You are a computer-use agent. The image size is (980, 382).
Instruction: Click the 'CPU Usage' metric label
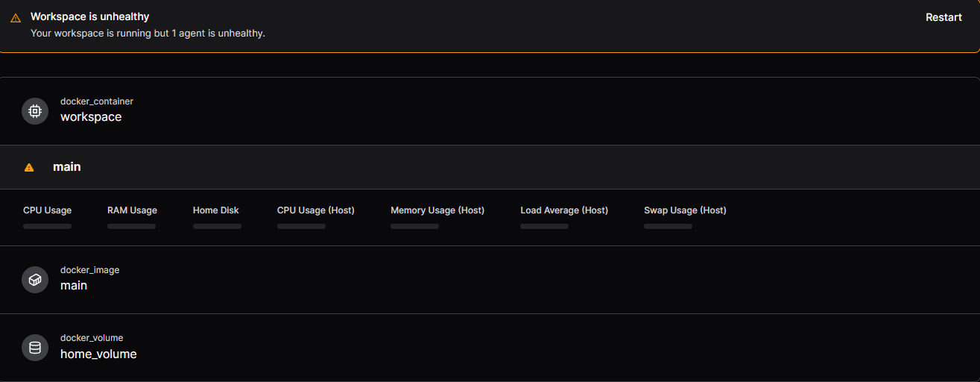[47, 210]
